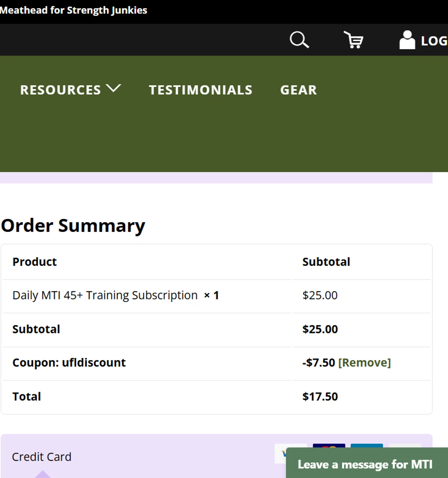Open the Resources navigation menu
Viewport: 448px width, 478px height.
(61, 90)
